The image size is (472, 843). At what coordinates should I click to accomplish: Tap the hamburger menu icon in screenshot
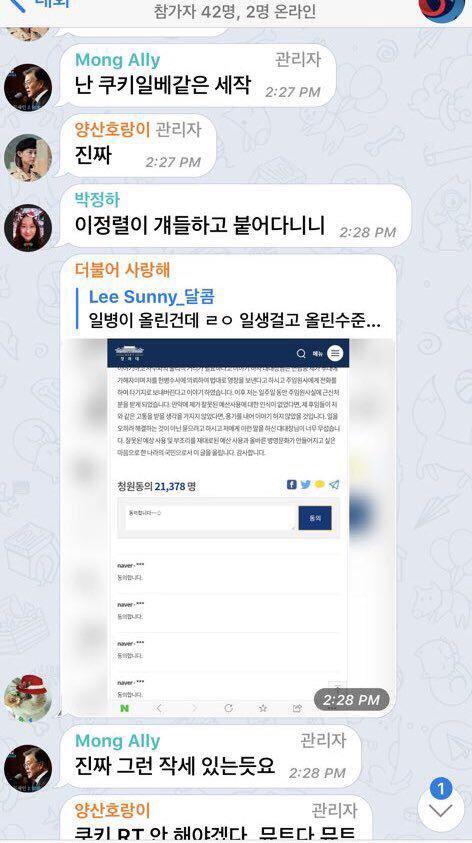pos(335,353)
